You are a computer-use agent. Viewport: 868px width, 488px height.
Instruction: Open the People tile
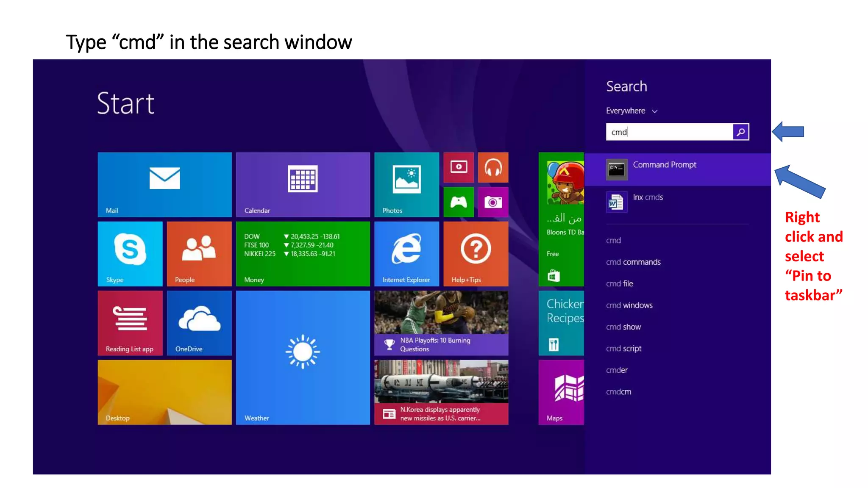click(199, 254)
